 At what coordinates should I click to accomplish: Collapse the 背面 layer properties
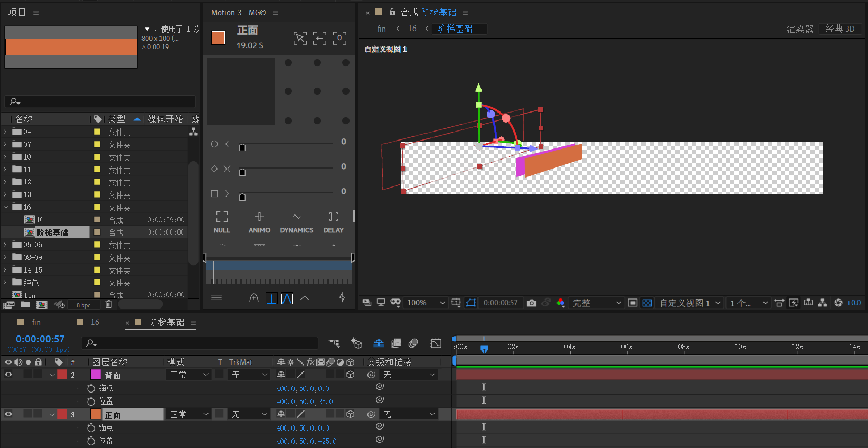click(52, 375)
